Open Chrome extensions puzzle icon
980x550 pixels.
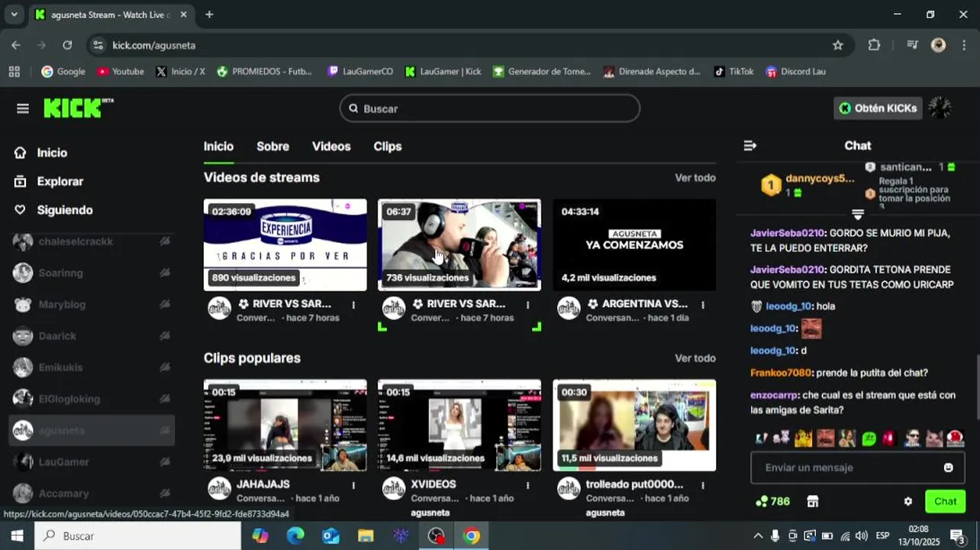(874, 45)
